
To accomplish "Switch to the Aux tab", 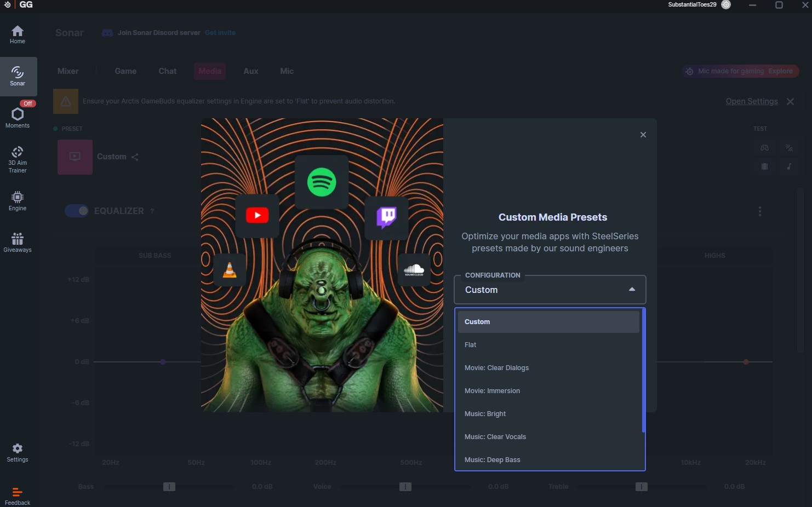I will coord(251,71).
